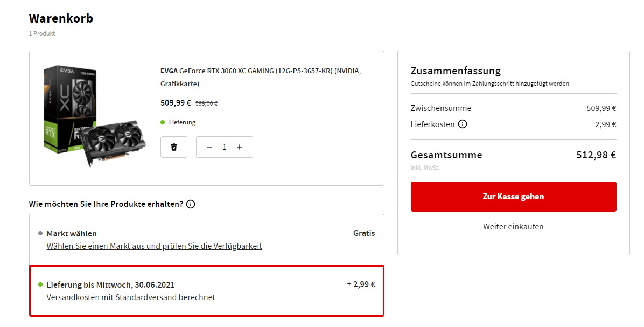Viewport: 644px width, 327px height.
Task: Remove the item using the trash icon
Action: (174, 147)
